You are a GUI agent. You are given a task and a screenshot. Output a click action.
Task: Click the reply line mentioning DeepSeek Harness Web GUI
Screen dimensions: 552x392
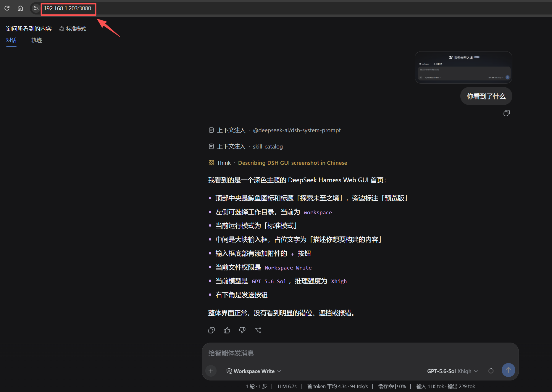pos(297,180)
